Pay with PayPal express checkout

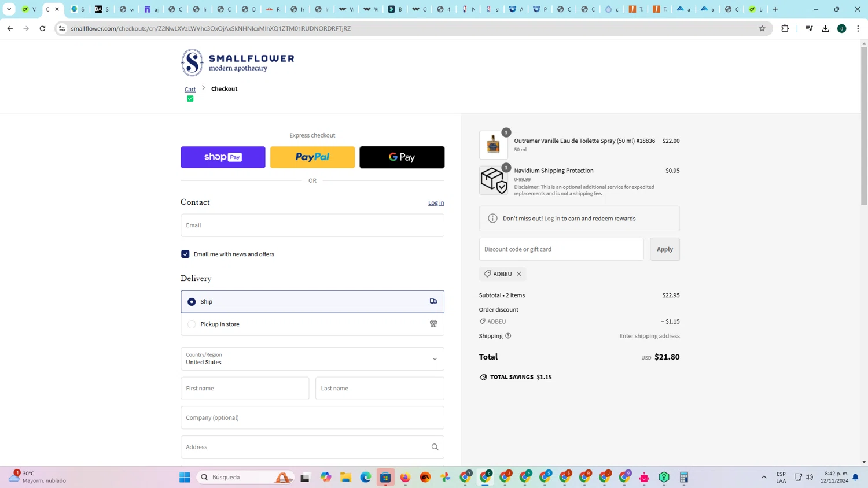[x=312, y=157]
